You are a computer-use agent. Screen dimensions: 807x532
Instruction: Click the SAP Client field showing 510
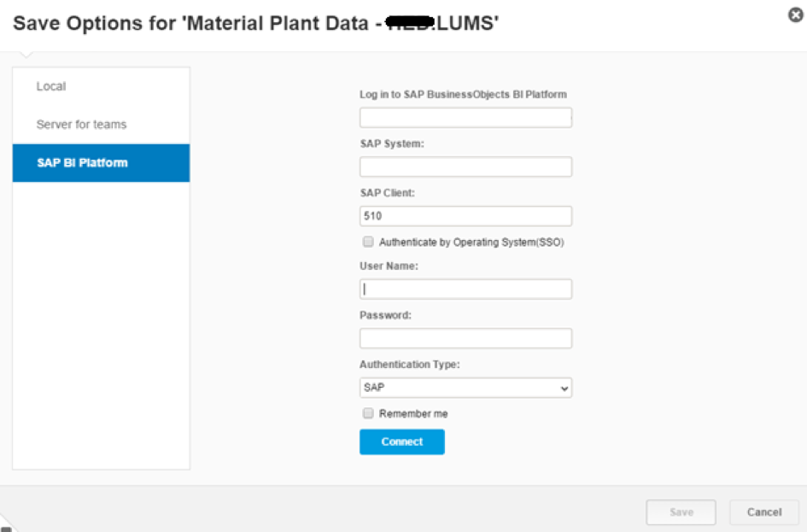pyautogui.click(x=465, y=216)
